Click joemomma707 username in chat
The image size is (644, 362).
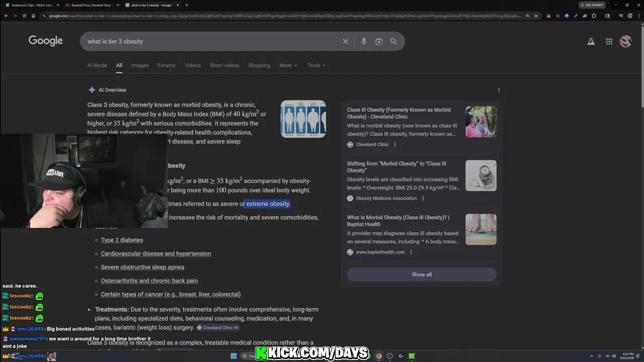28,339
